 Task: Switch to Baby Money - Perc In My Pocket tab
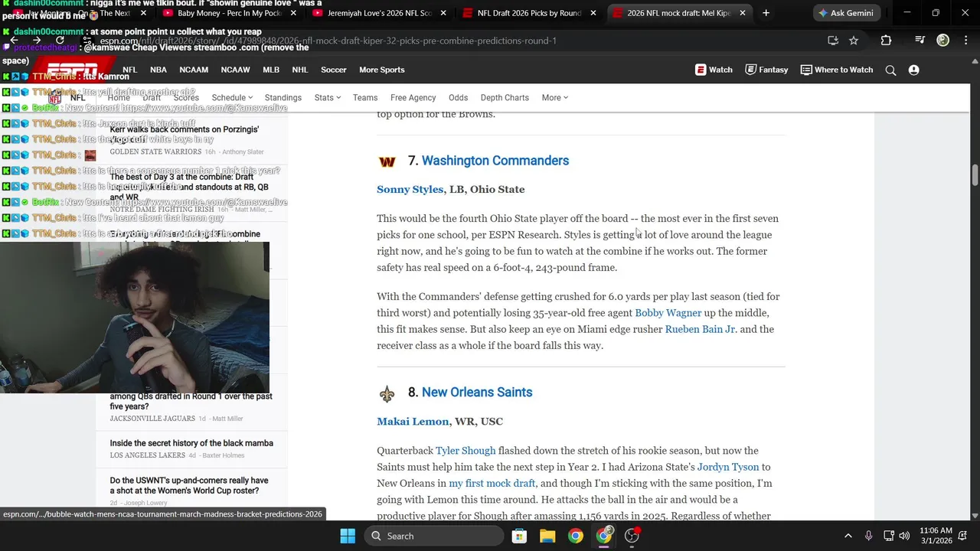click(229, 13)
